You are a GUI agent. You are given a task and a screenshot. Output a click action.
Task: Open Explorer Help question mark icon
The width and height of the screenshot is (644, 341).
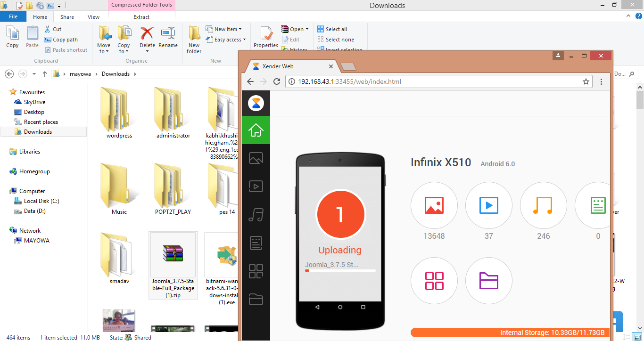638,16
